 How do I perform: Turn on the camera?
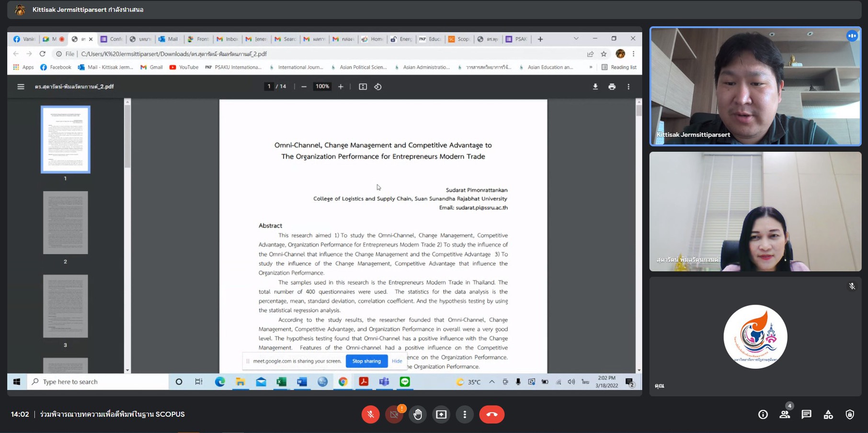pos(394,414)
